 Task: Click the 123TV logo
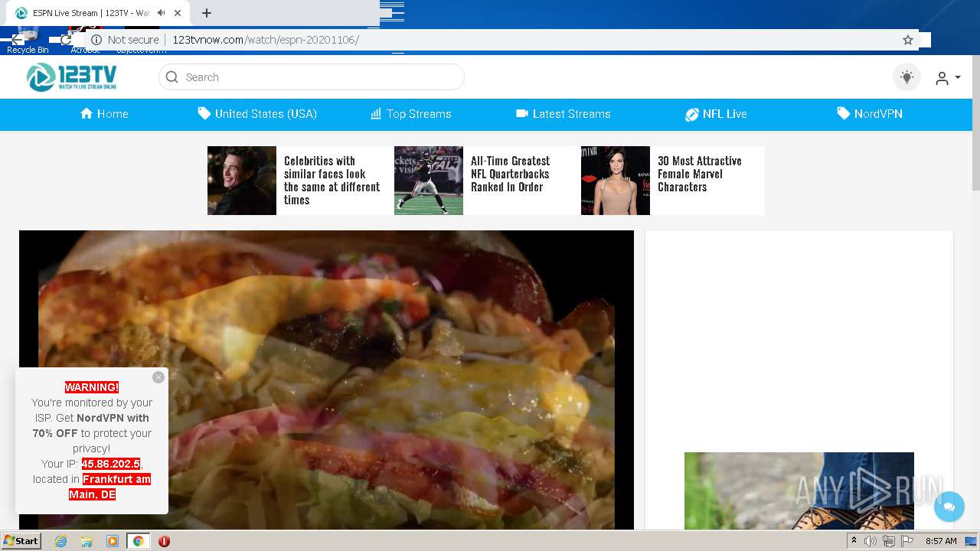click(72, 77)
